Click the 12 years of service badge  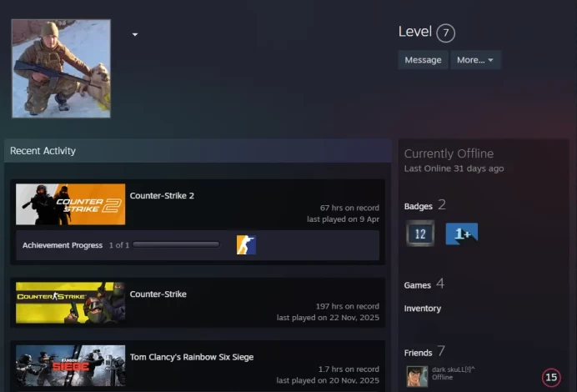[x=420, y=234]
